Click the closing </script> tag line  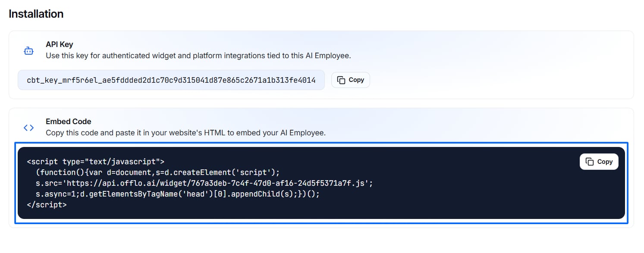coord(47,205)
